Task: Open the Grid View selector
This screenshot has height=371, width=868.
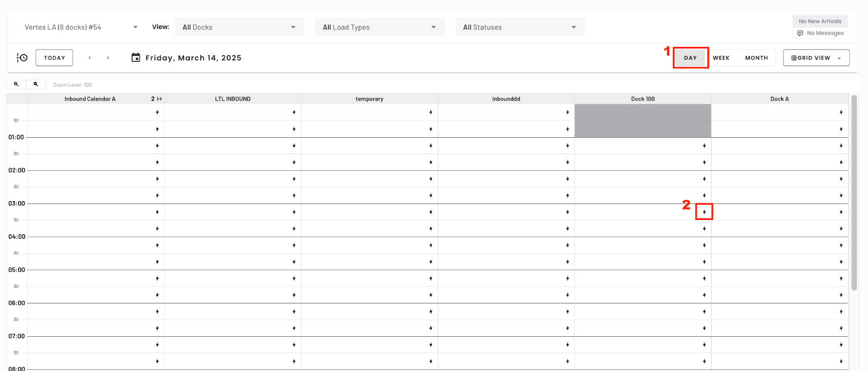Action: tap(816, 57)
